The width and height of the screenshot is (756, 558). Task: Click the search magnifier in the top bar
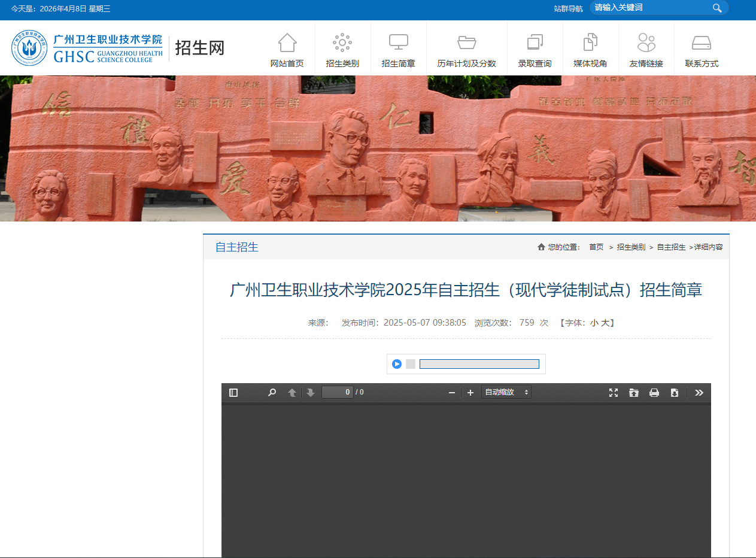717,8
